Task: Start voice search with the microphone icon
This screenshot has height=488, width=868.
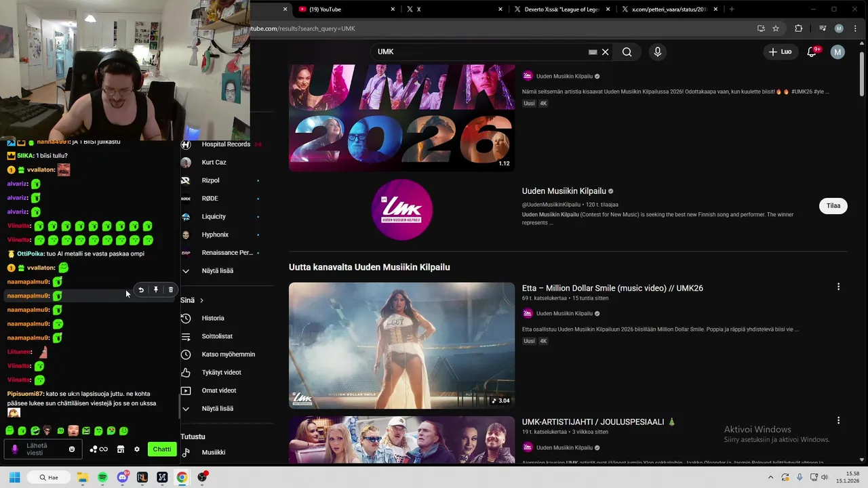Action: pos(657,52)
